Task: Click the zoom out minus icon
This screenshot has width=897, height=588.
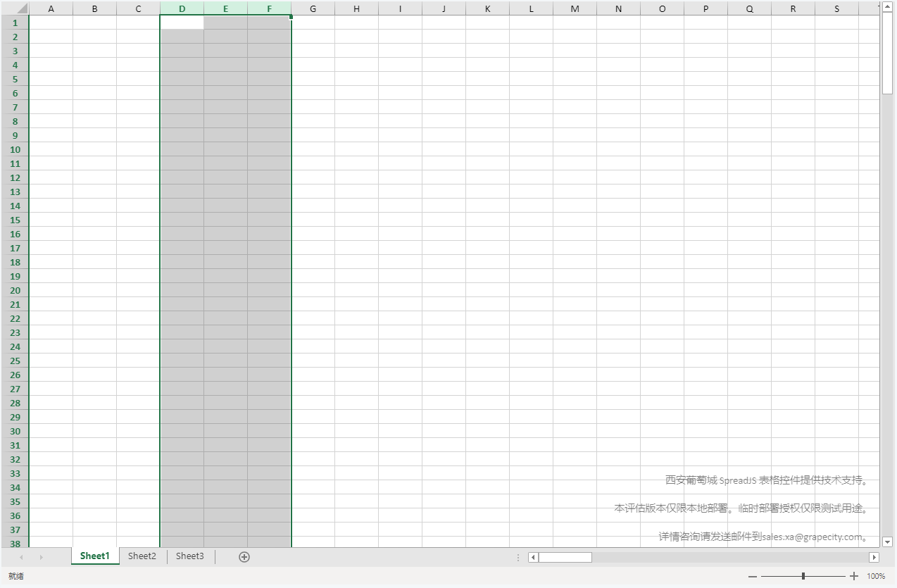Action: (x=753, y=576)
